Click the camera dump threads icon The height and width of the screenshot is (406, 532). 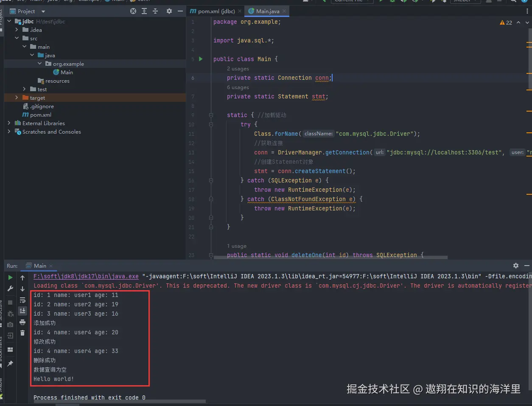10,325
